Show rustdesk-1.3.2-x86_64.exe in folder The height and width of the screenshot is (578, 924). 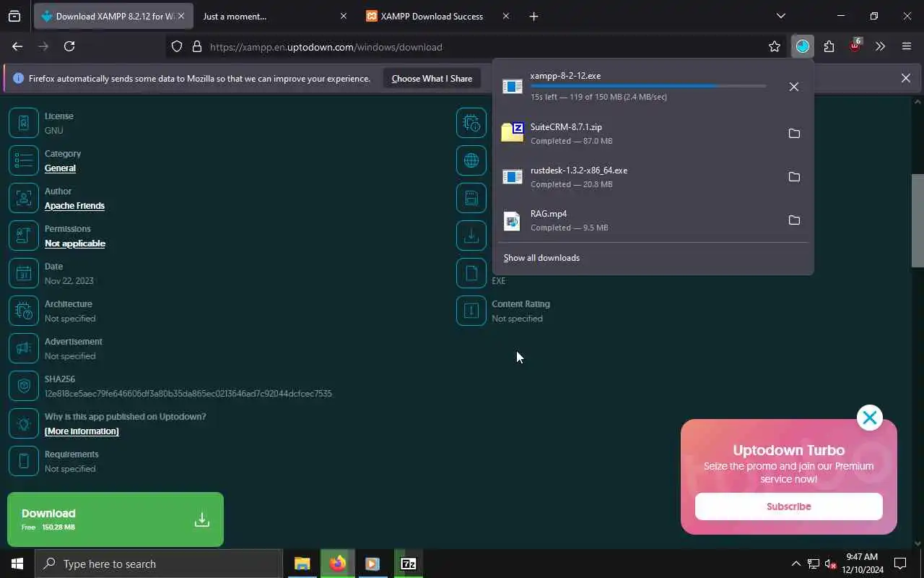(794, 177)
